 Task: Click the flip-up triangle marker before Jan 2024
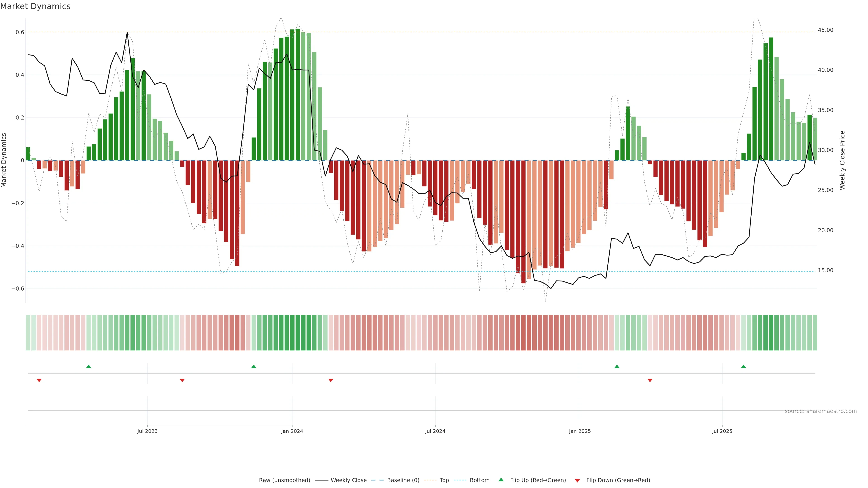pos(254,366)
